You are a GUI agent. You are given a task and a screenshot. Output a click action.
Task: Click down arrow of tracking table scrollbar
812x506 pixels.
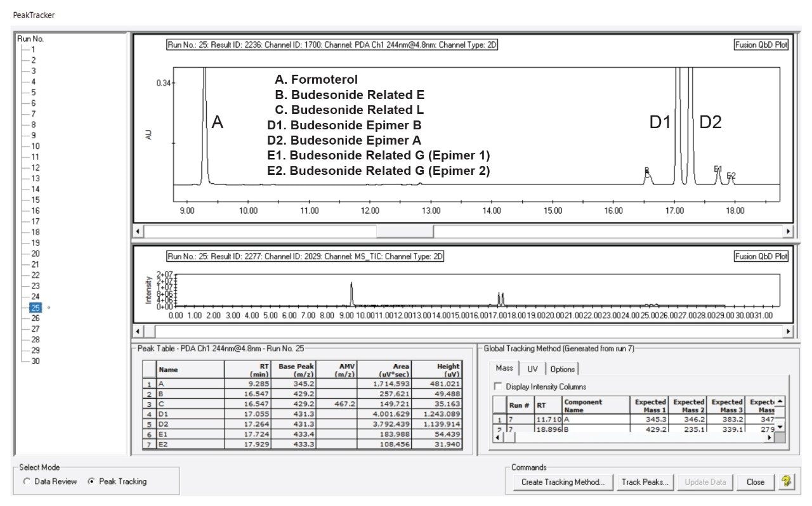point(780,427)
